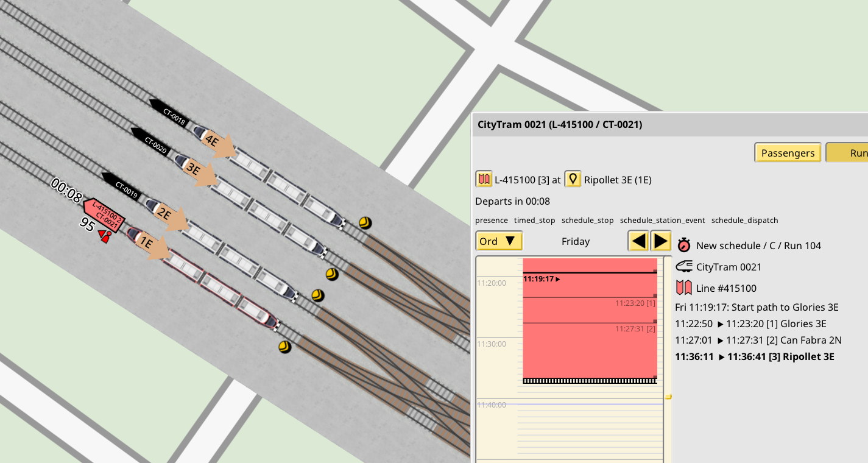Click the location pin icon for Ripollet 3E
Image resolution: width=868 pixels, height=463 pixels.
click(573, 180)
